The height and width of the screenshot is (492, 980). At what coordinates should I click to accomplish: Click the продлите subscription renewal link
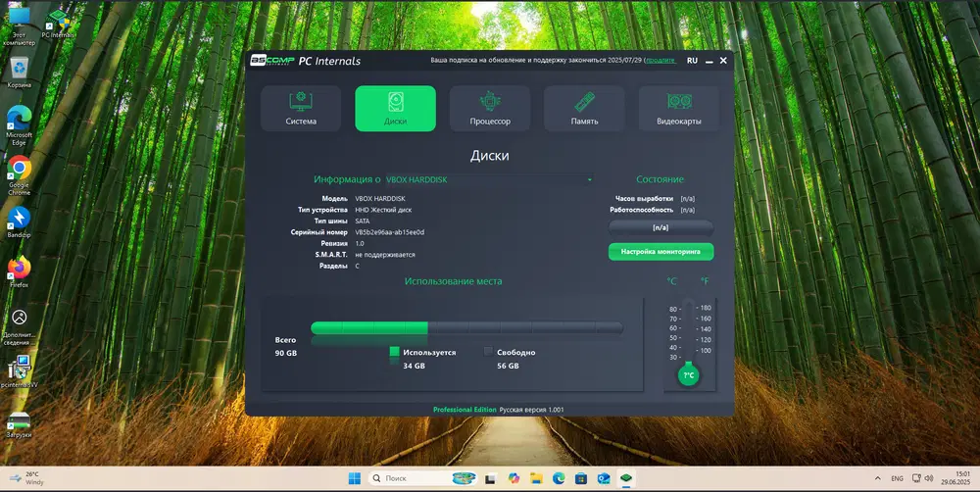[x=660, y=61]
